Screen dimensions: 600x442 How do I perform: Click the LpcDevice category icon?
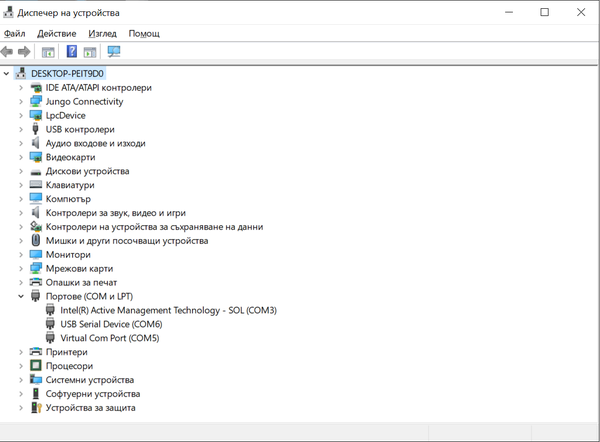click(x=36, y=116)
